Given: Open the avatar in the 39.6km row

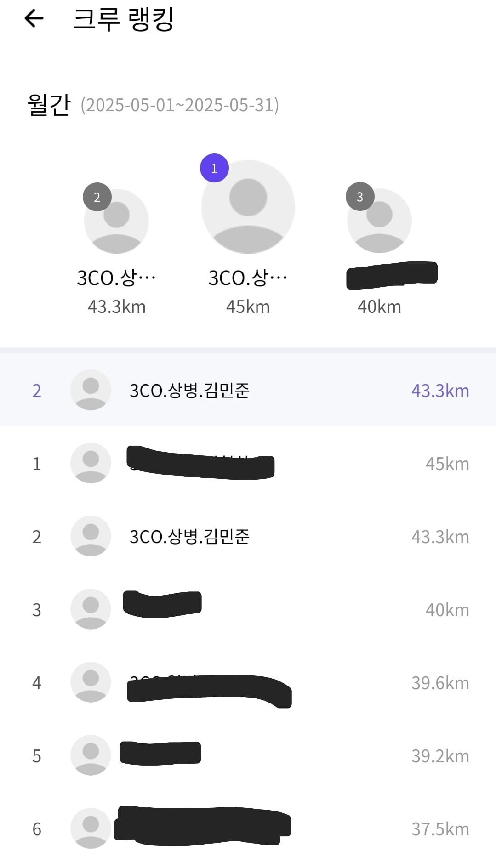Looking at the screenshot, I should [x=91, y=682].
